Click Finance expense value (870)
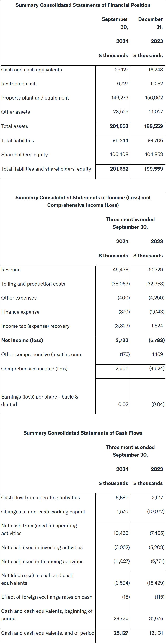The image size is (166, 644). coord(124,312)
